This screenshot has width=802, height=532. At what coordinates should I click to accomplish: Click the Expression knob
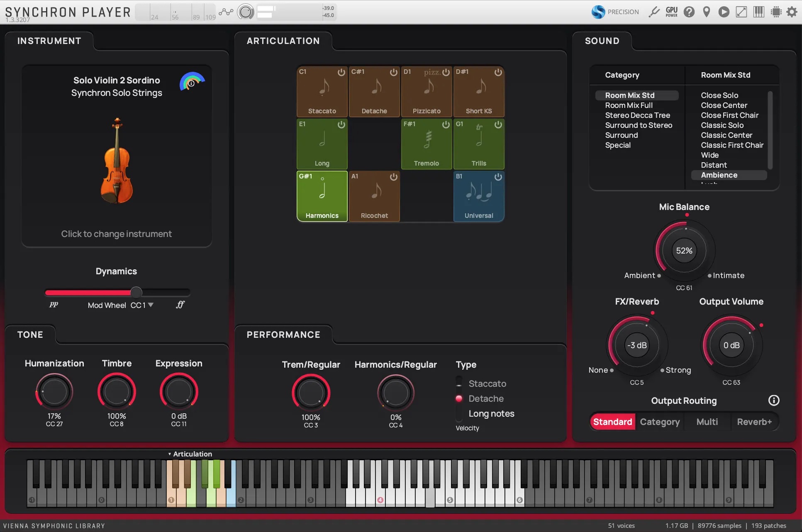click(179, 392)
